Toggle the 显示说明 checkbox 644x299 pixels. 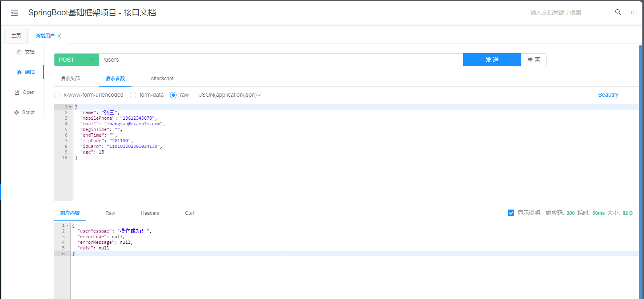pos(511,213)
